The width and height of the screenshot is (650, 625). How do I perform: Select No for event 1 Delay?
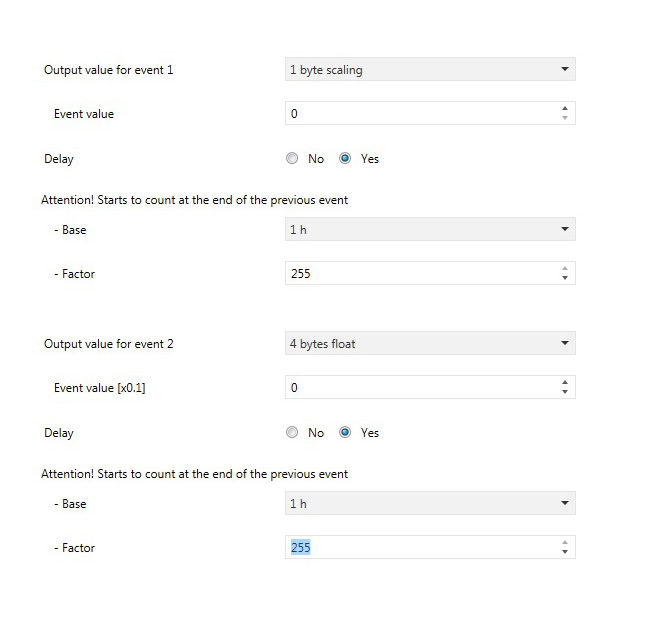(292, 159)
